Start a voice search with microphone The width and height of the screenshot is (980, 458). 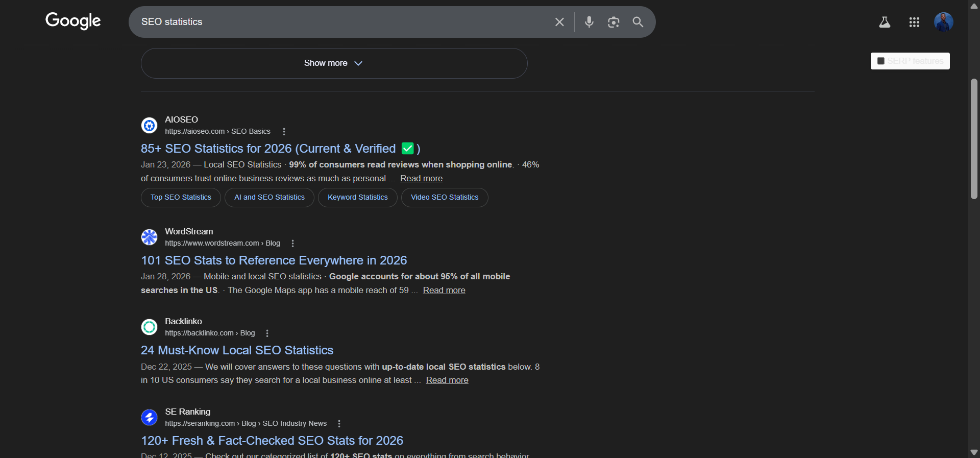589,22
